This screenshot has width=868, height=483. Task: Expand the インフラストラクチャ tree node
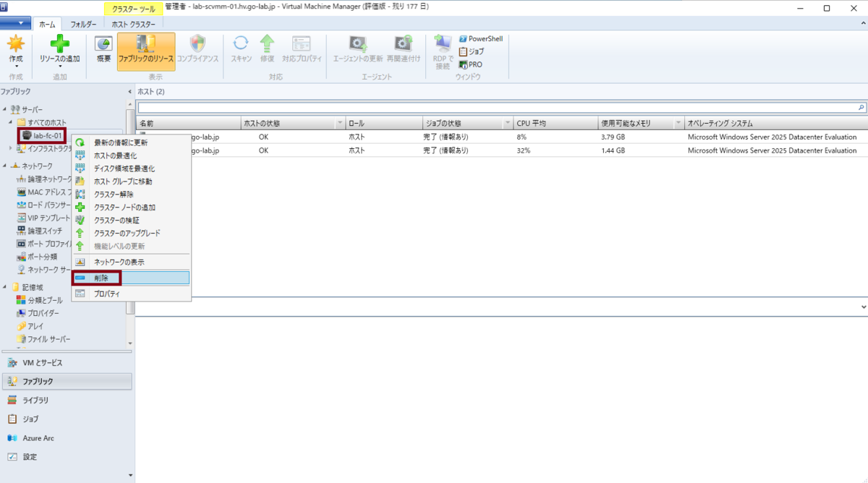click(11, 148)
